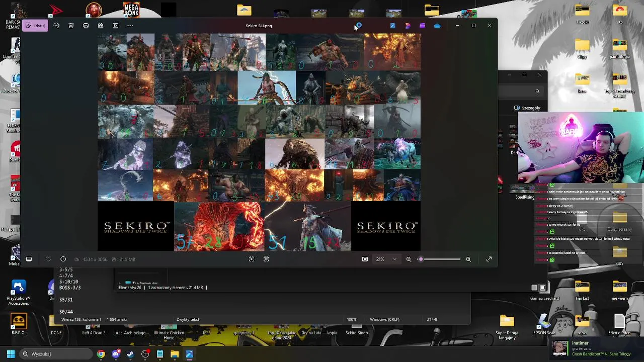Select the red demon boss thumbnail
The height and width of the screenshot is (362, 644).
[x=218, y=226]
